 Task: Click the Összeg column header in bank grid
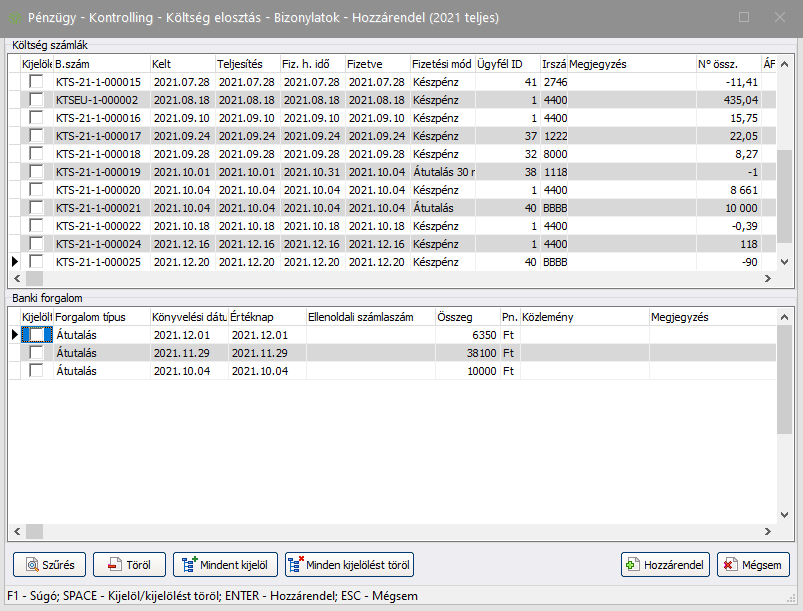coord(467,317)
